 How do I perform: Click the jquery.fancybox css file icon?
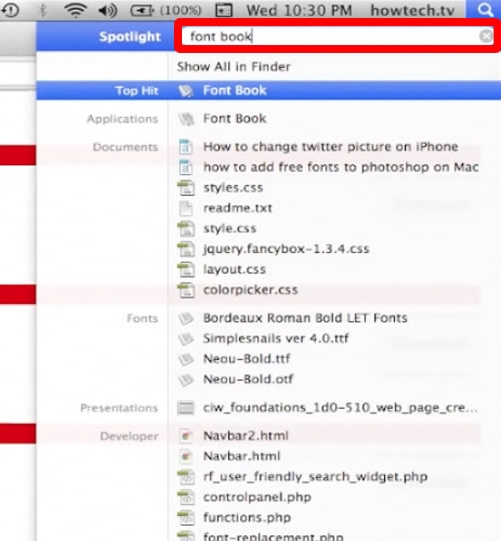[186, 249]
